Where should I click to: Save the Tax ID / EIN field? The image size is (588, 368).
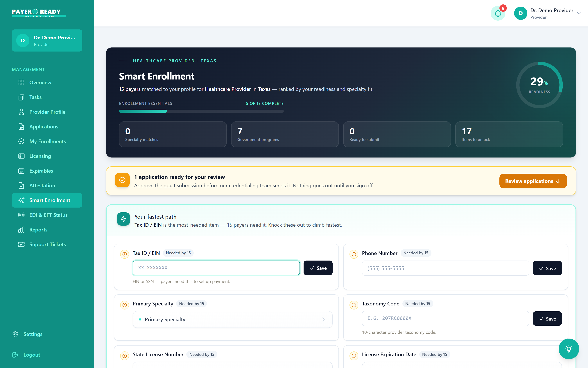pos(318,268)
